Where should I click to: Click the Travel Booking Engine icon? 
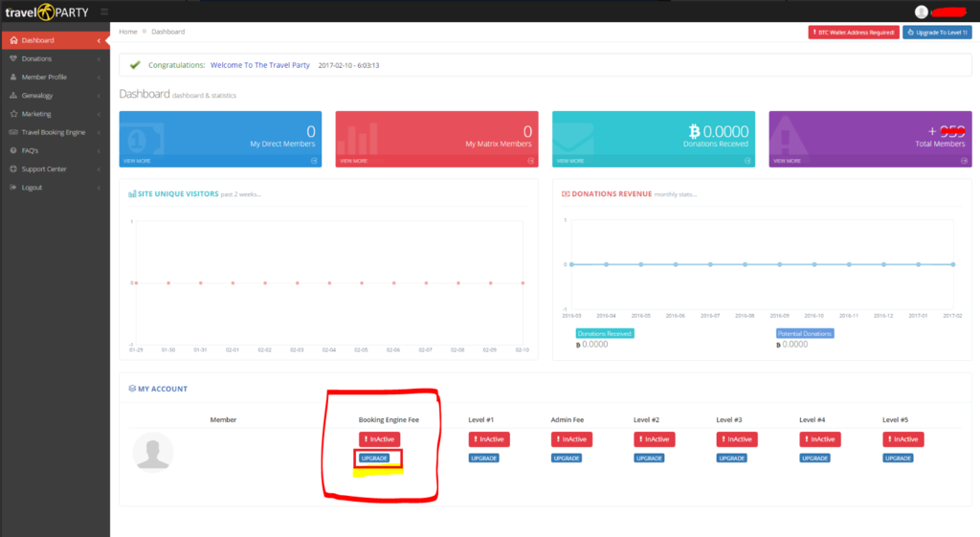13,132
